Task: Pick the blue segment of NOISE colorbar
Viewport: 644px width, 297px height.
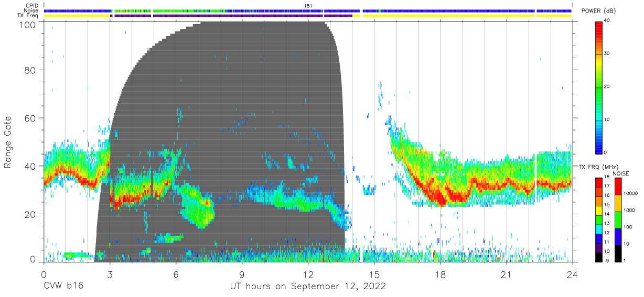Action: coord(617,236)
